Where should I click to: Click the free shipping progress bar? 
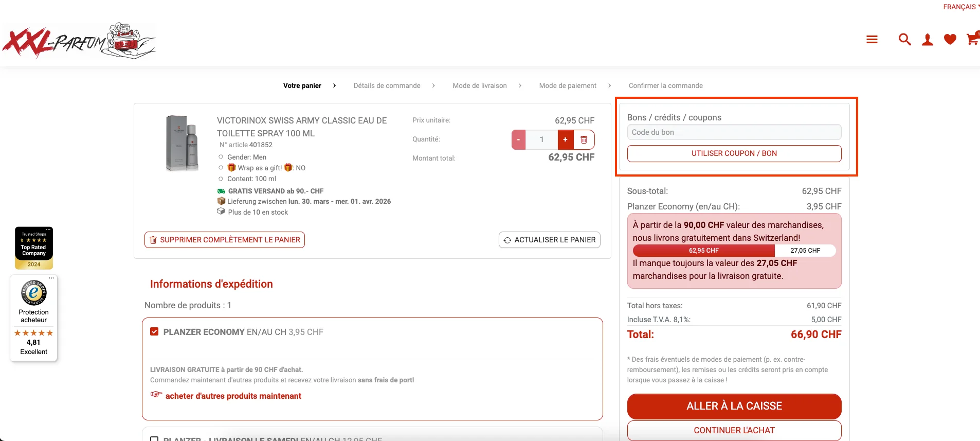(734, 251)
